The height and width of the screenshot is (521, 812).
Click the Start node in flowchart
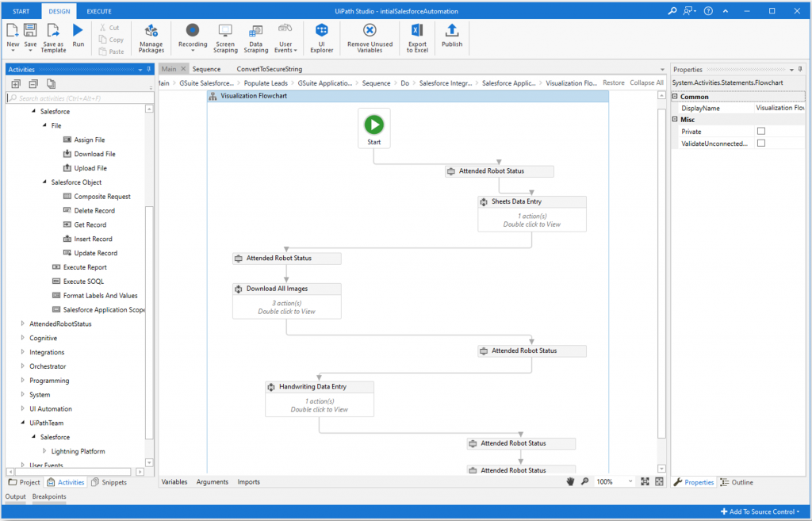click(x=374, y=128)
